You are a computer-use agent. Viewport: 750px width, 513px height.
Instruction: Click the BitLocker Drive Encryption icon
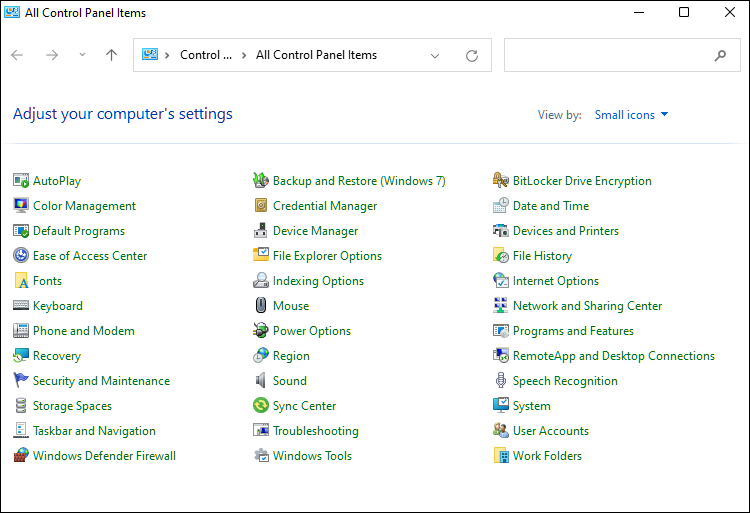501,181
